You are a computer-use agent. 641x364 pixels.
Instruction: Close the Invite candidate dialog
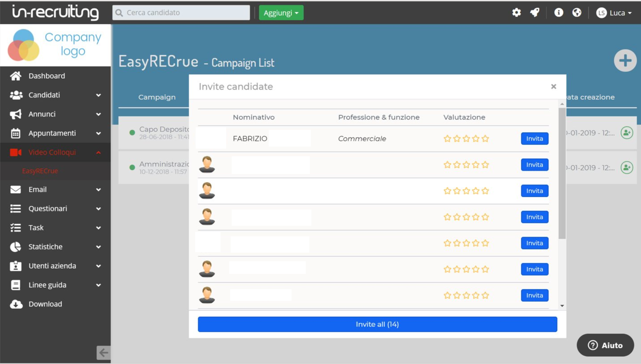(x=553, y=86)
